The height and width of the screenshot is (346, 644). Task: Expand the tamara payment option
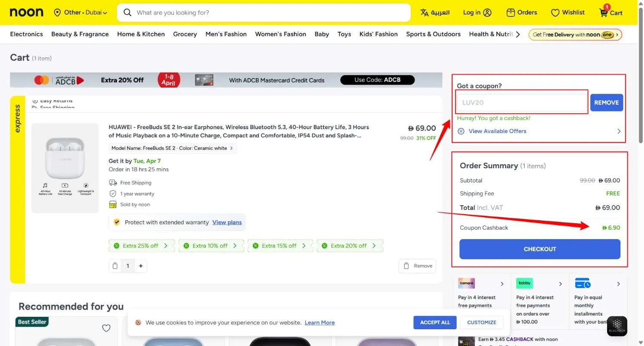click(502, 284)
